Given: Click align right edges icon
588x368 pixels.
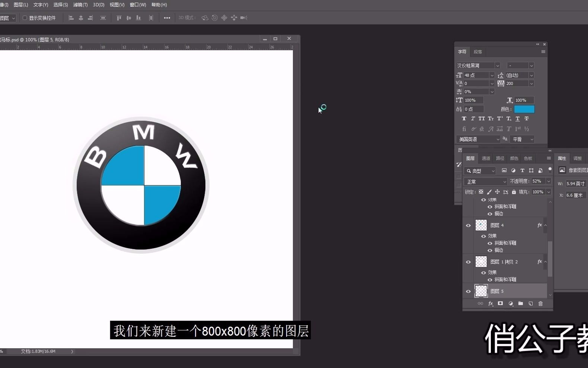Looking at the screenshot, I should (90, 18).
